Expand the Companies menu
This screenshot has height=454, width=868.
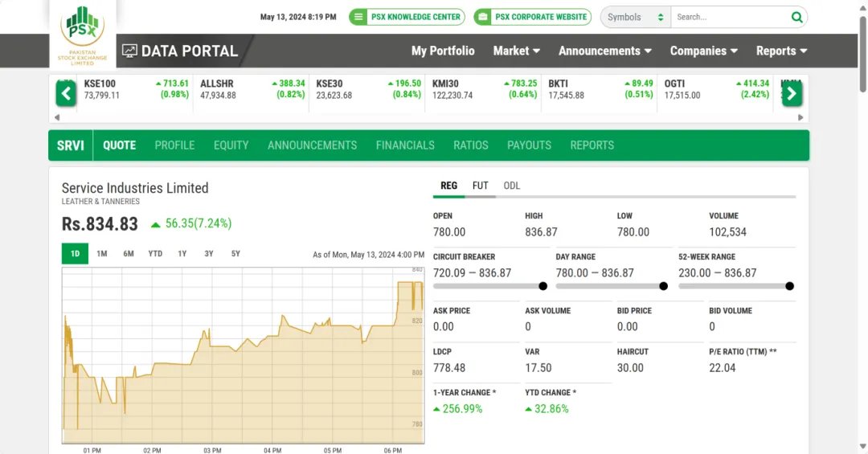703,51
